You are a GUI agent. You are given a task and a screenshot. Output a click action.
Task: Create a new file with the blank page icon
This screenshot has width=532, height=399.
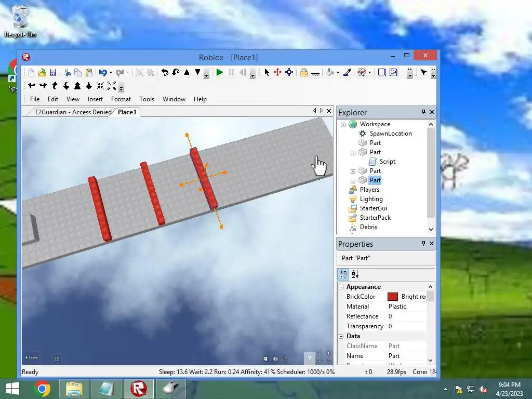(x=31, y=72)
